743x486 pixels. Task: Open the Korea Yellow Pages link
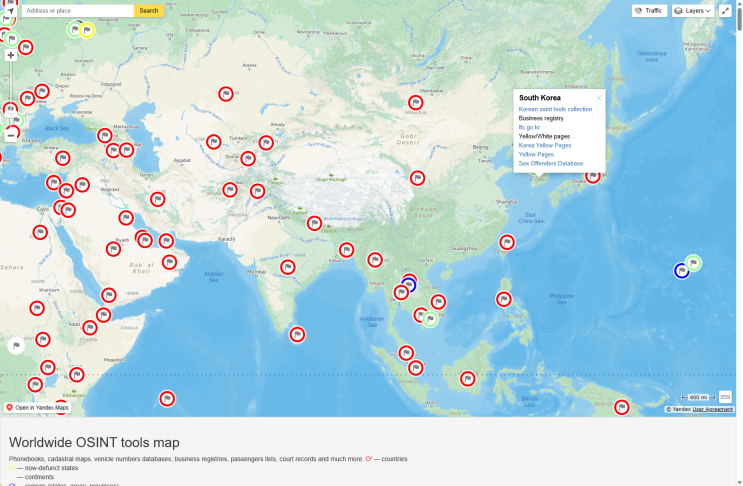[x=544, y=145]
